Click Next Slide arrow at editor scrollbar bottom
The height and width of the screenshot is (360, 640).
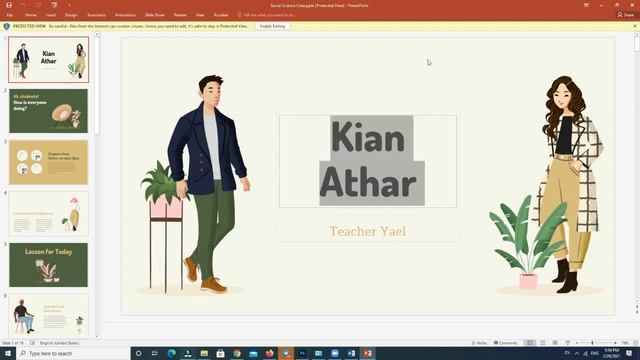[x=637, y=311]
